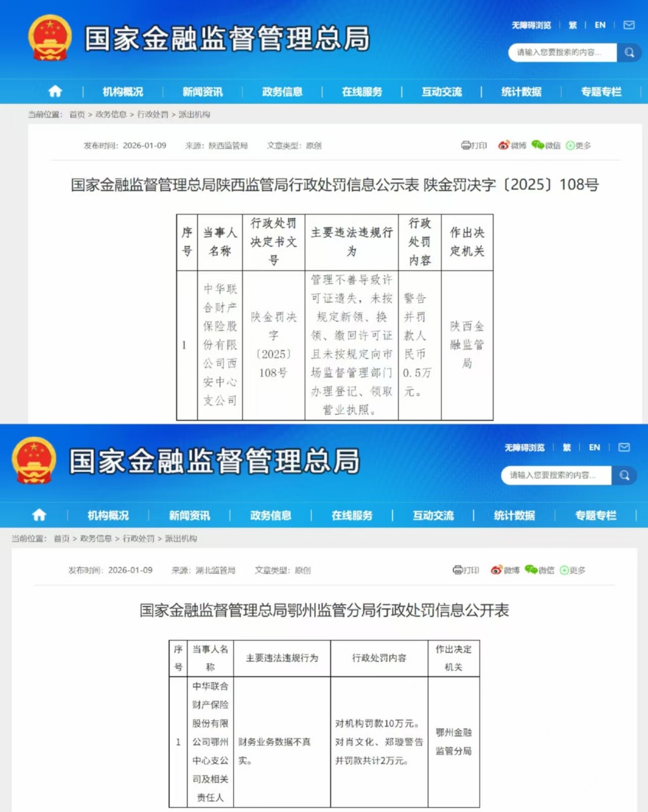Screen dimensions: 648x812
Task: Open 在线服务 menu on the Ezhou page
Action: (352, 516)
